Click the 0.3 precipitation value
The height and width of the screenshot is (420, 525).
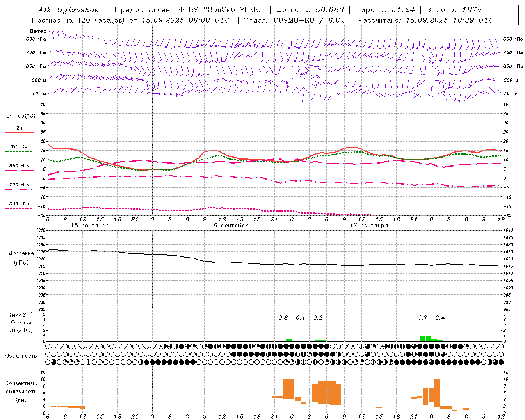pos(283,318)
